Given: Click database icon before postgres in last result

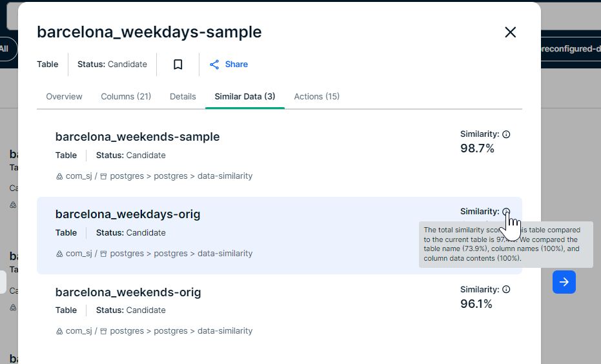Looking at the screenshot, I should tap(103, 331).
